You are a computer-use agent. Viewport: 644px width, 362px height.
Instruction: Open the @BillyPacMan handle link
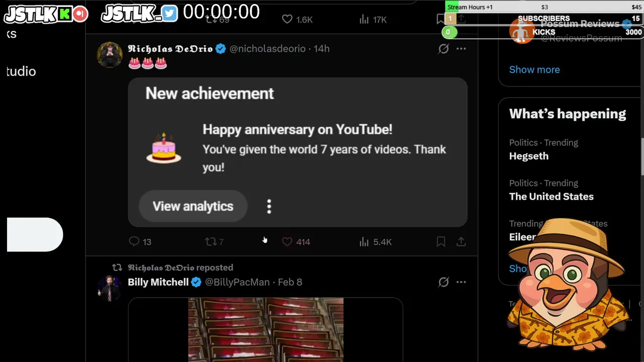pos(237,282)
